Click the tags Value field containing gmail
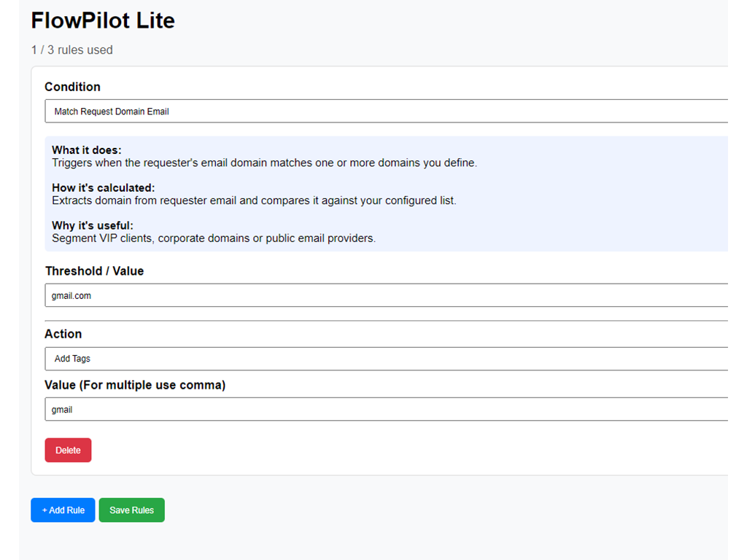This screenshot has height=560, width=747. click(385, 409)
